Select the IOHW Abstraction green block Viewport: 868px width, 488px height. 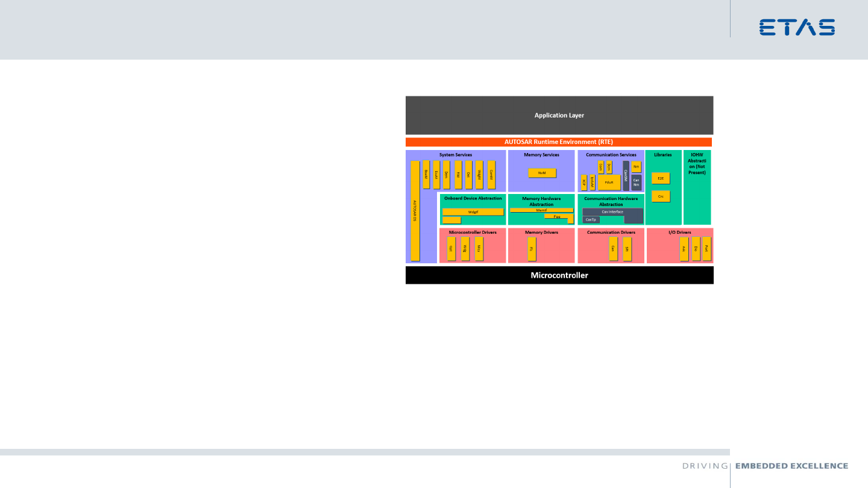(x=697, y=187)
